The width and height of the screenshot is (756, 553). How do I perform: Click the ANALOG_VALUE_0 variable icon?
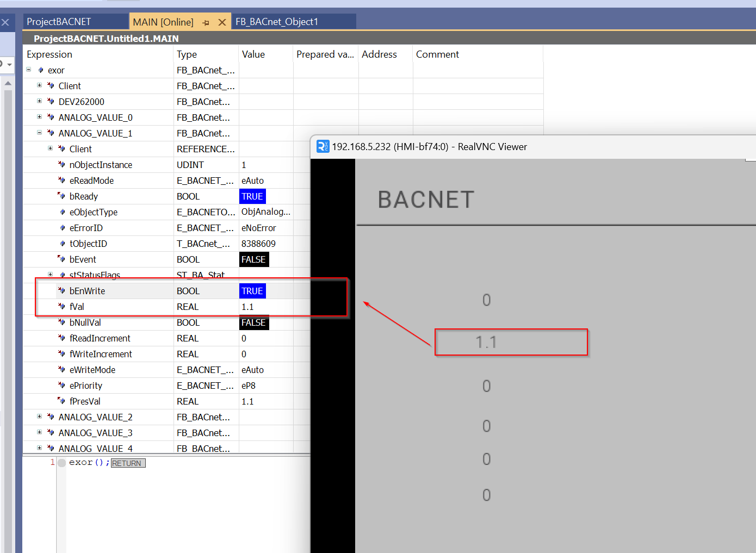point(51,117)
